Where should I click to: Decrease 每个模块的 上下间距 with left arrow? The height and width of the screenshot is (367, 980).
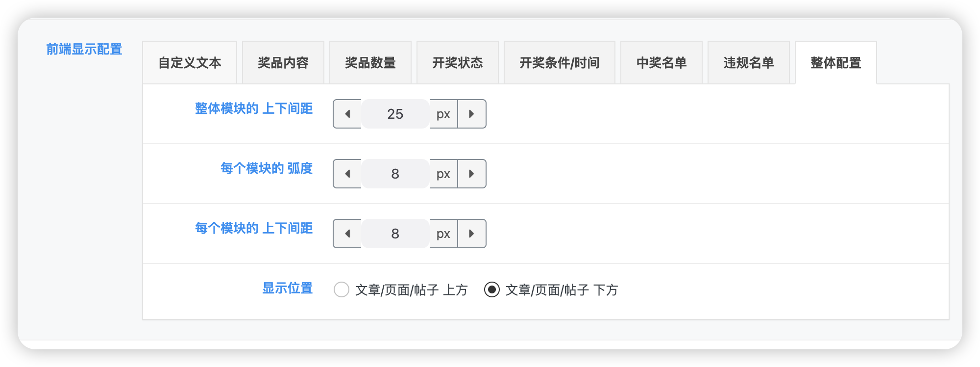pos(347,234)
